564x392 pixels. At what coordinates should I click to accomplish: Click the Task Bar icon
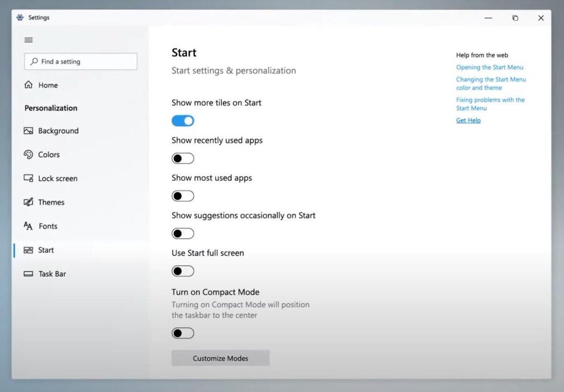(x=28, y=274)
